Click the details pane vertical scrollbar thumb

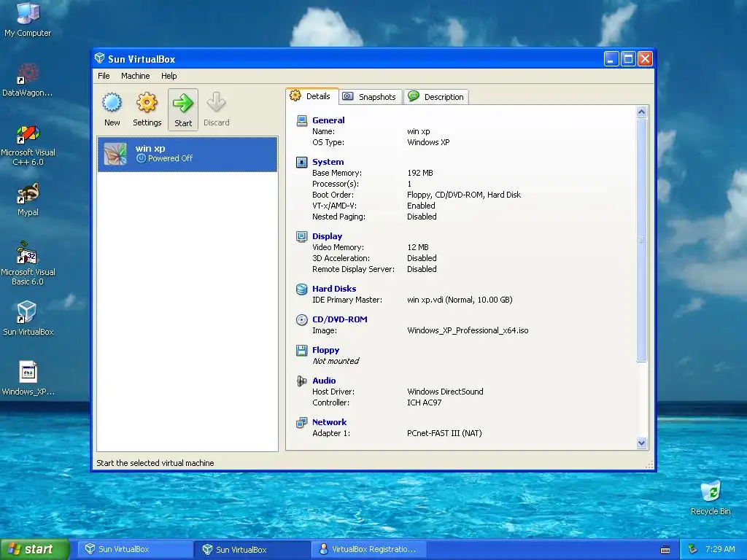coord(641,240)
